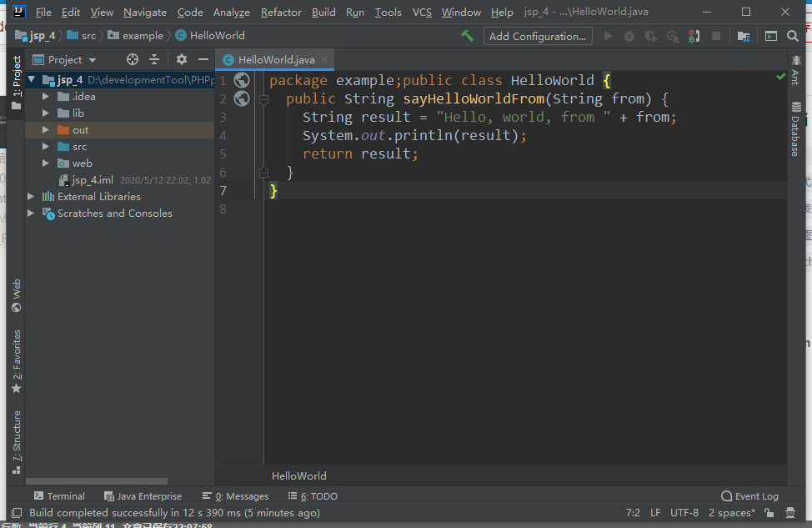Image resolution: width=812 pixels, height=528 pixels.
Task: Expand Scratches and Consoles node
Action: point(31,213)
